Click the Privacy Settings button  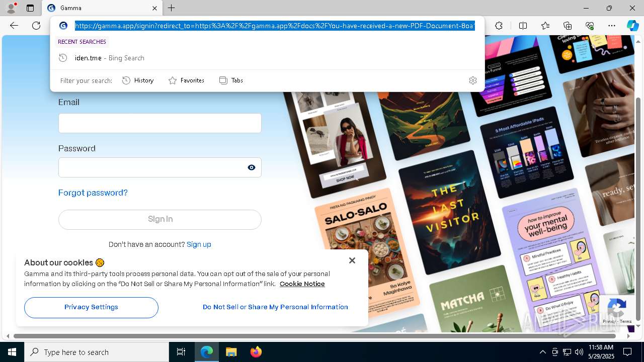point(91,307)
